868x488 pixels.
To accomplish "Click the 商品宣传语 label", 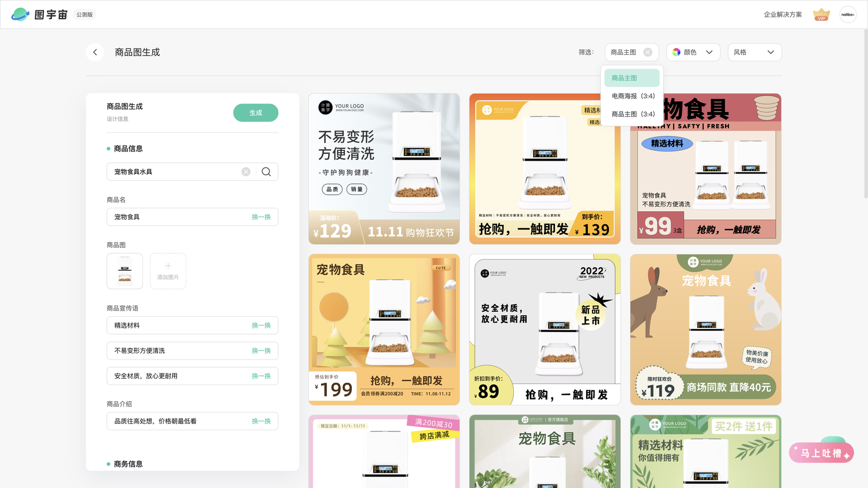I will [123, 308].
